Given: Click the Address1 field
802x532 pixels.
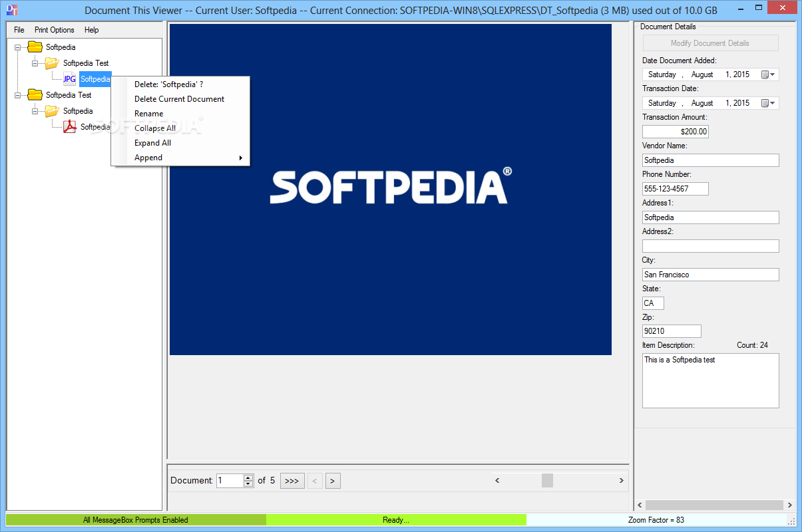Looking at the screenshot, I should pos(710,217).
